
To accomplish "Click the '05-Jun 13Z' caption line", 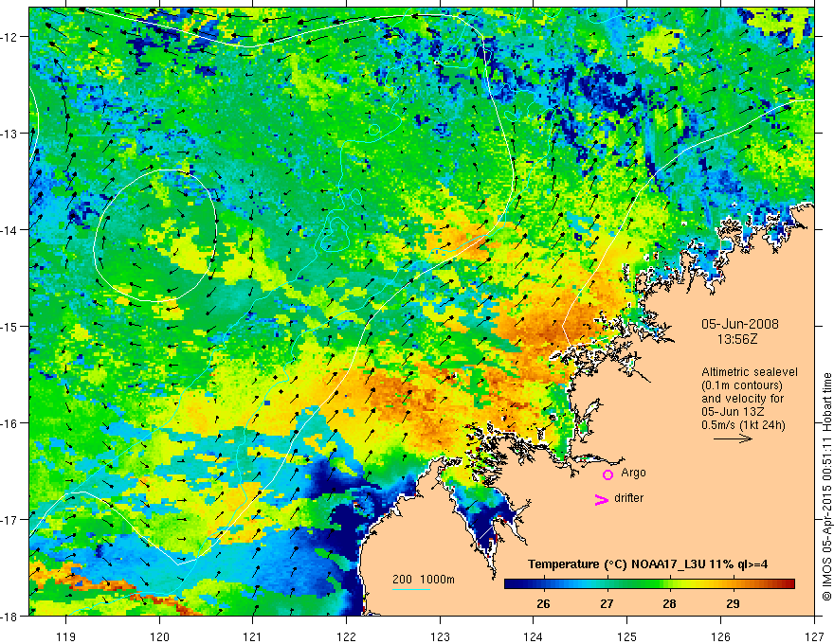I will [x=735, y=412].
